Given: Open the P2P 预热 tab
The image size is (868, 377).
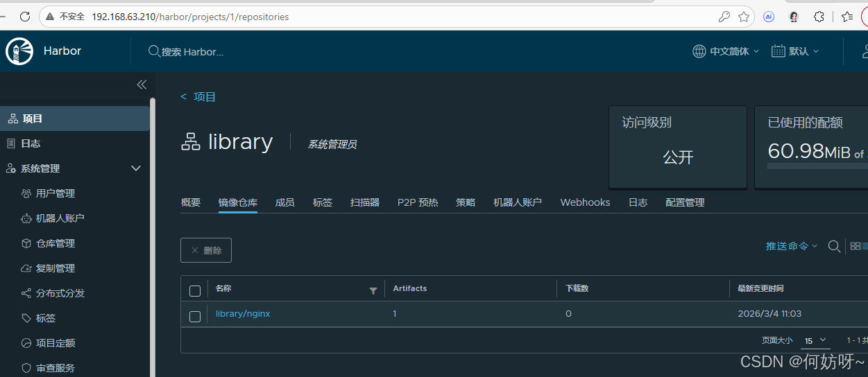Looking at the screenshot, I should [418, 202].
